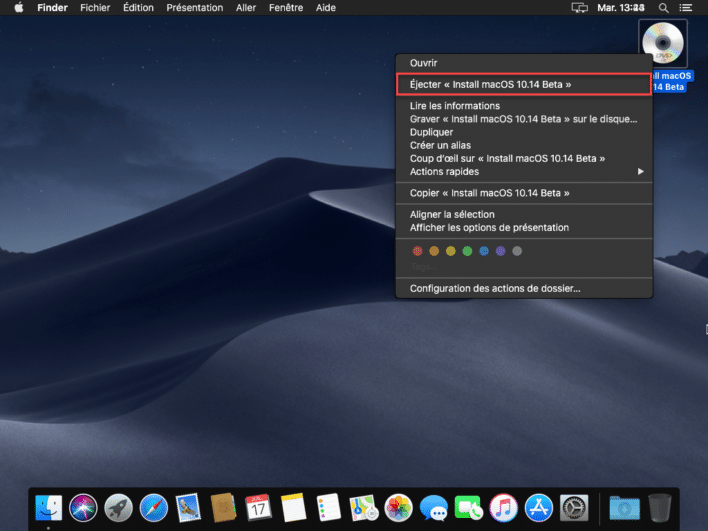
Task: Open Notification Center list icon
Action: click(686, 8)
